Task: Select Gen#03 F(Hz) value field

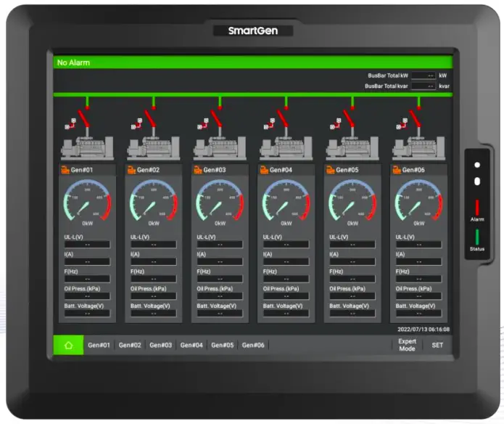Action: (220, 279)
